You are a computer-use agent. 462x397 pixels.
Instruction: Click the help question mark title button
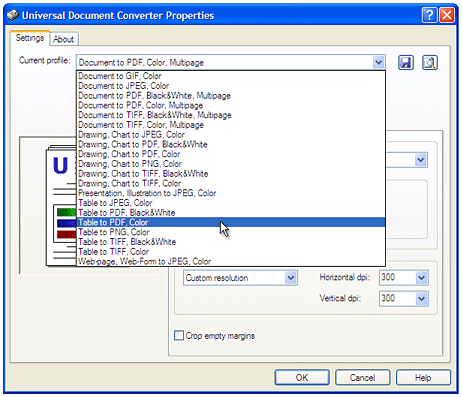click(429, 15)
